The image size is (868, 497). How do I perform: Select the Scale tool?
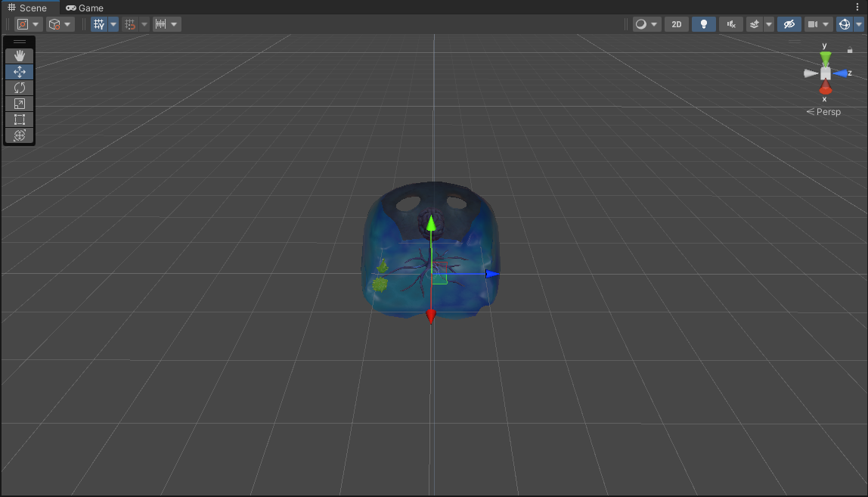pos(20,104)
